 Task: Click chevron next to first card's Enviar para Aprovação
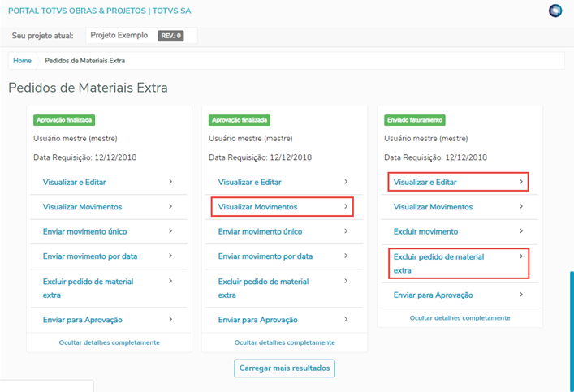[170, 319]
